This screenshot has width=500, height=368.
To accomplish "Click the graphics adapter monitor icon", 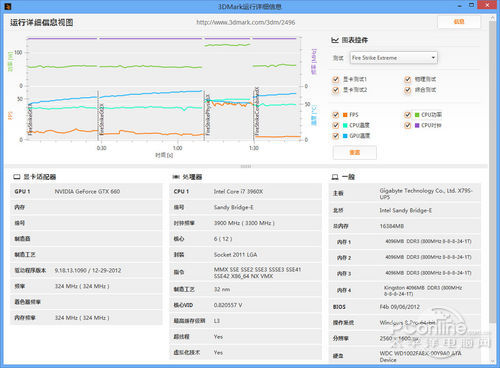I will (x=17, y=177).
